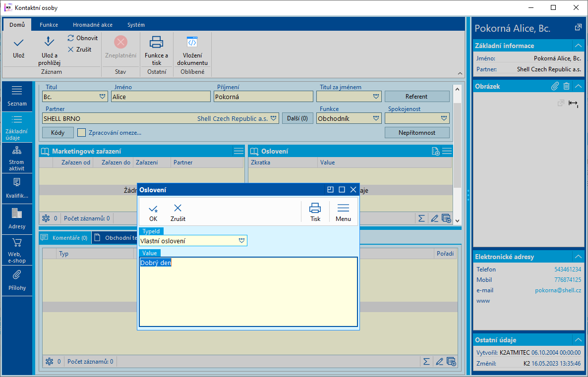Collapse Obrázek section

coord(578,86)
